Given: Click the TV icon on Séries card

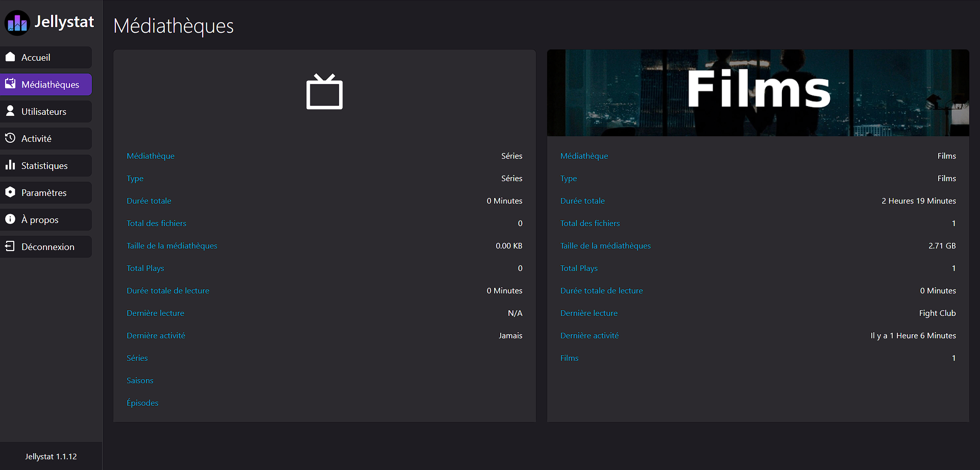Looking at the screenshot, I should (325, 92).
